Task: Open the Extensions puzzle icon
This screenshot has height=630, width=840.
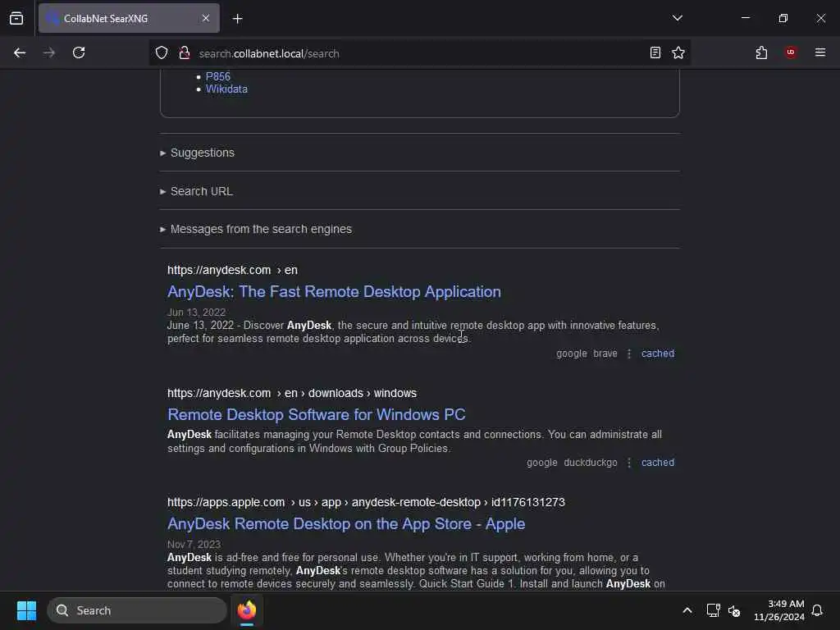Action: tap(761, 52)
